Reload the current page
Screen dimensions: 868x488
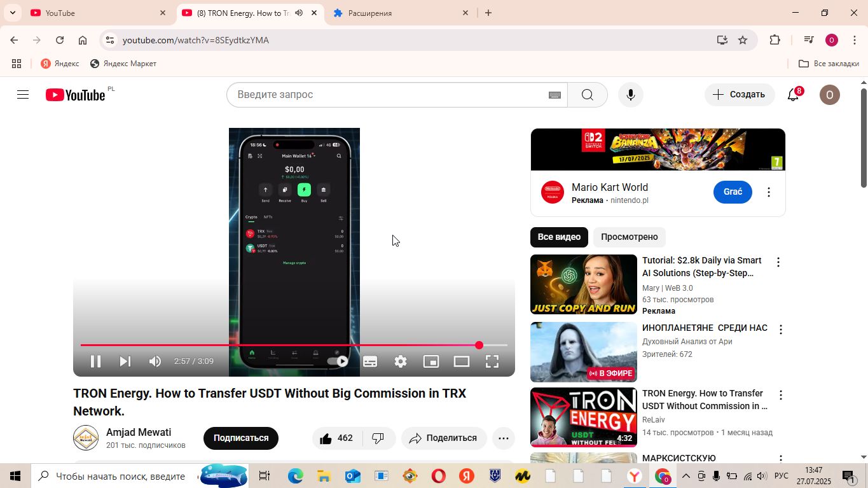tap(60, 40)
